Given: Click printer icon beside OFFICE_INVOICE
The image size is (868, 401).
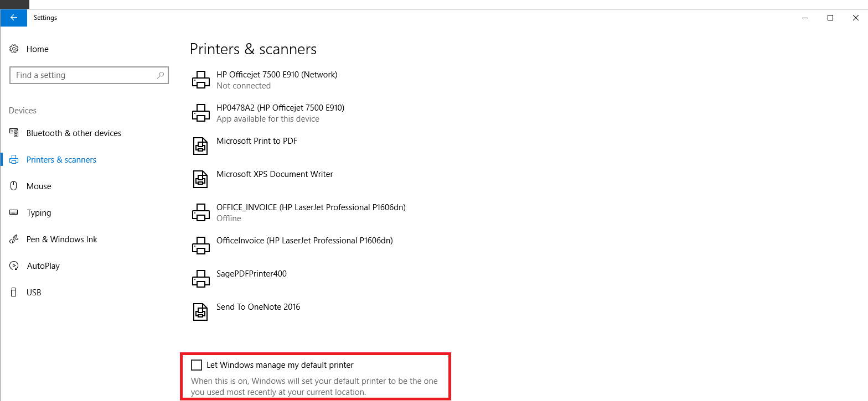Looking at the screenshot, I should point(200,213).
